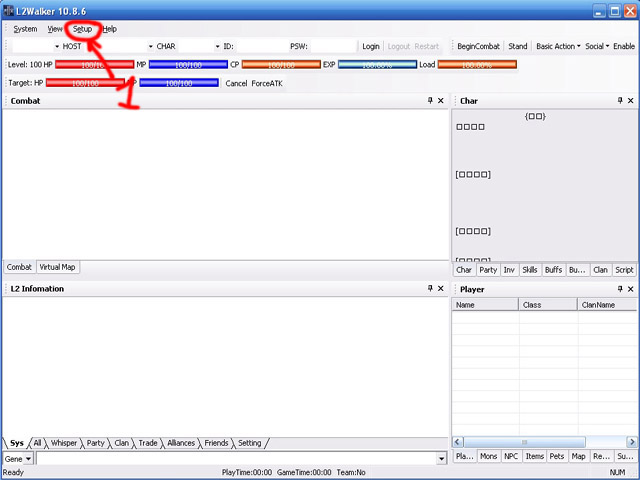Click the character MP bar
This screenshot has height=480, width=640.
click(x=188, y=64)
